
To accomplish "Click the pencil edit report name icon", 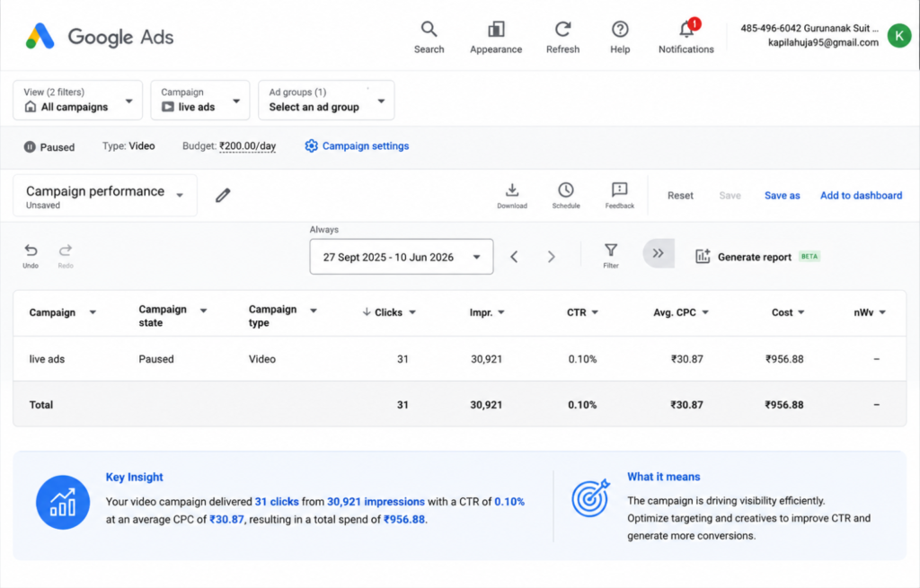I will tap(223, 195).
